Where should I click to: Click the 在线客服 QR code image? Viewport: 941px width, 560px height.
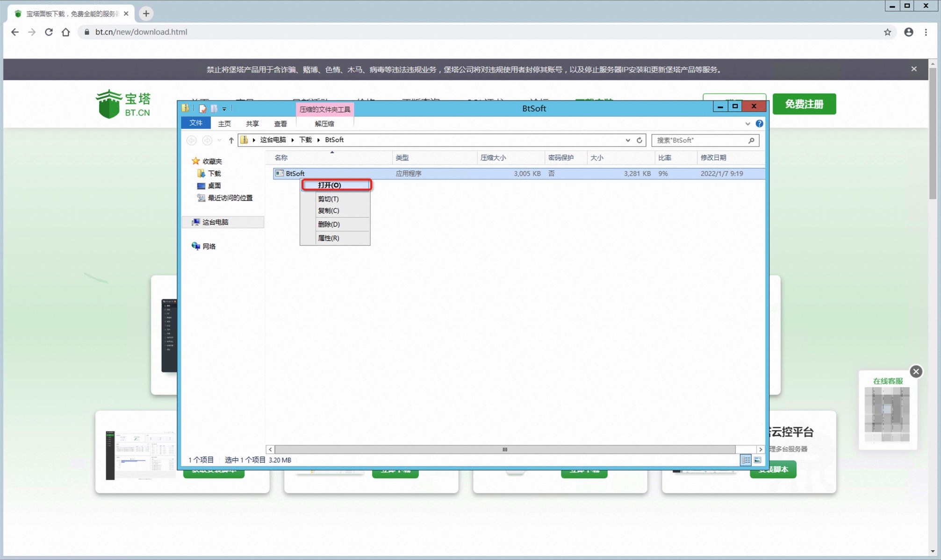pyautogui.click(x=887, y=414)
